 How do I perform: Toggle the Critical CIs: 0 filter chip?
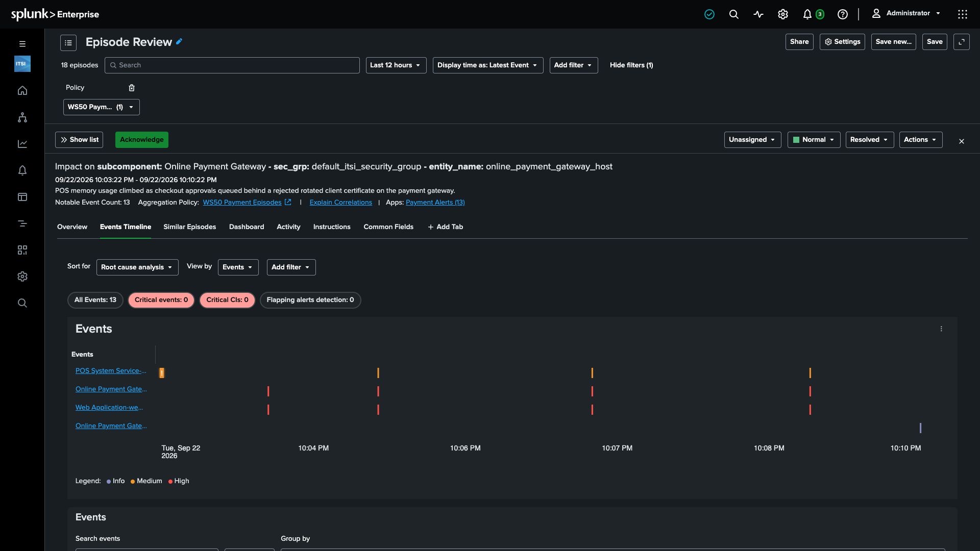[x=227, y=300]
